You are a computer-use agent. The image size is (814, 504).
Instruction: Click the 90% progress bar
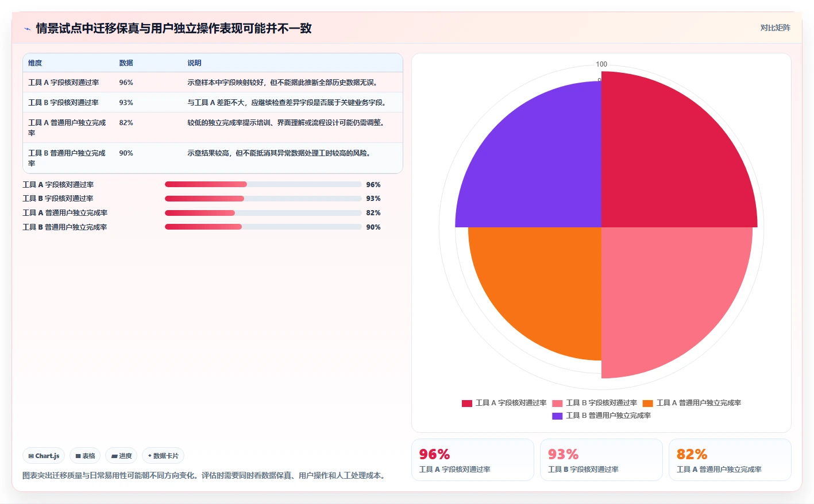(x=263, y=227)
